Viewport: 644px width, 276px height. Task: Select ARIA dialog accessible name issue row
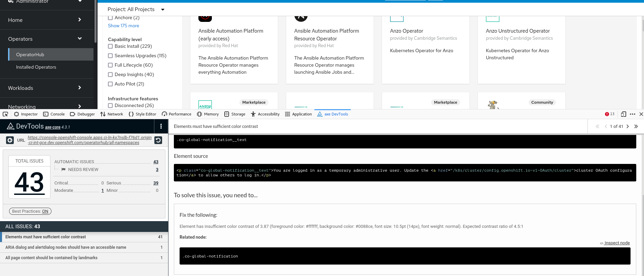coord(84,247)
